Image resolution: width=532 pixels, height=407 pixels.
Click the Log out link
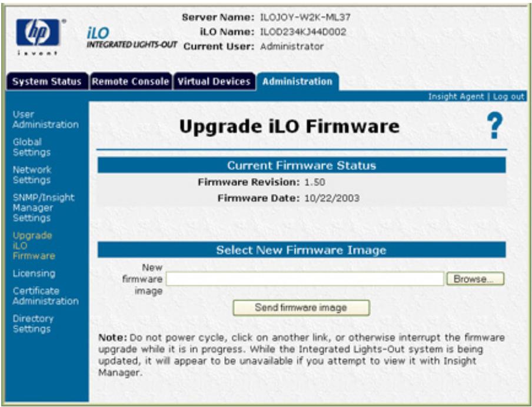[508, 96]
